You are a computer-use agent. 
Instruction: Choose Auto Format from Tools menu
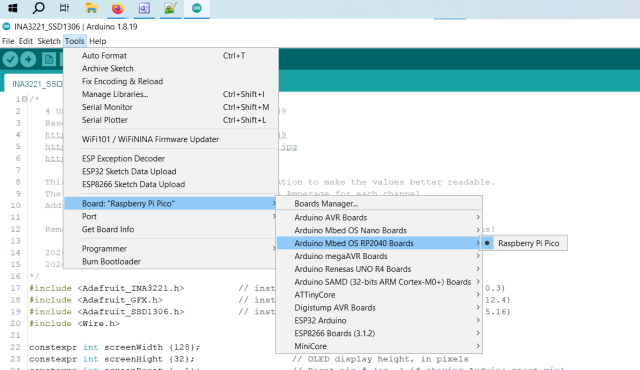click(171, 55)
